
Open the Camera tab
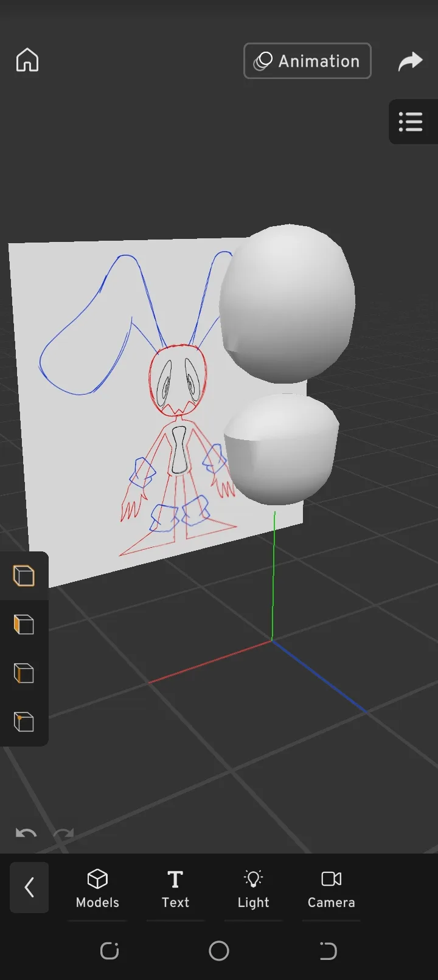coord(331,889)
